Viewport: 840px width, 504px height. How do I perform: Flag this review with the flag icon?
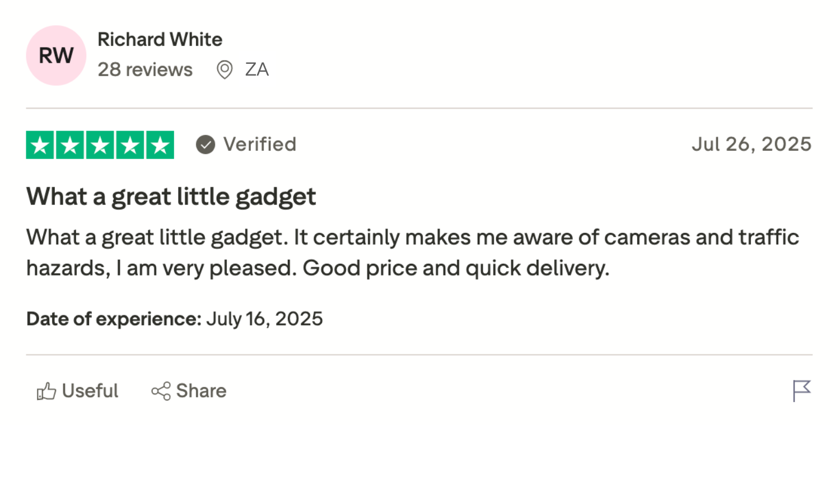click(802, 391)
